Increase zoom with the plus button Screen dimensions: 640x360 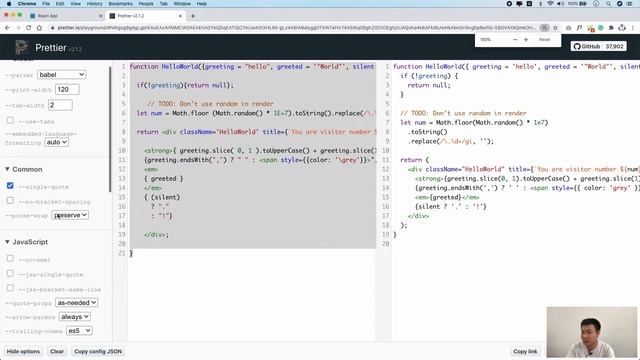[x=526, y=40]
